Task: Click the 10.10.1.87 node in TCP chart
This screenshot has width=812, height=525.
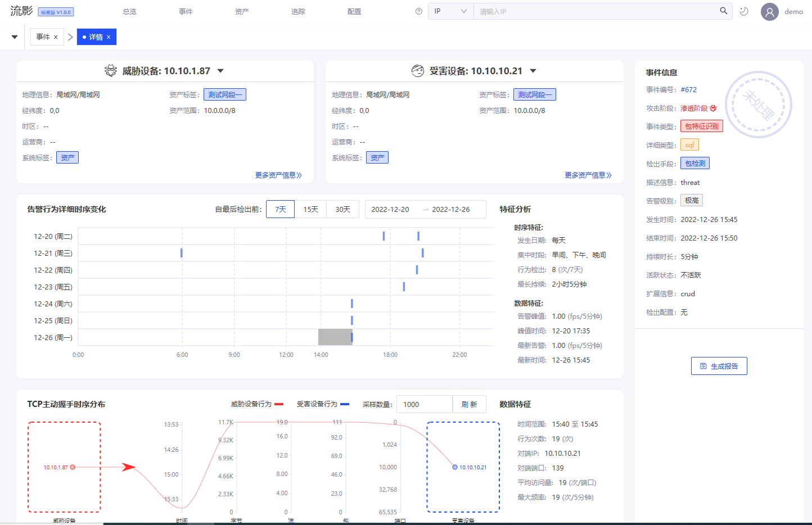Action: [73, 467]
